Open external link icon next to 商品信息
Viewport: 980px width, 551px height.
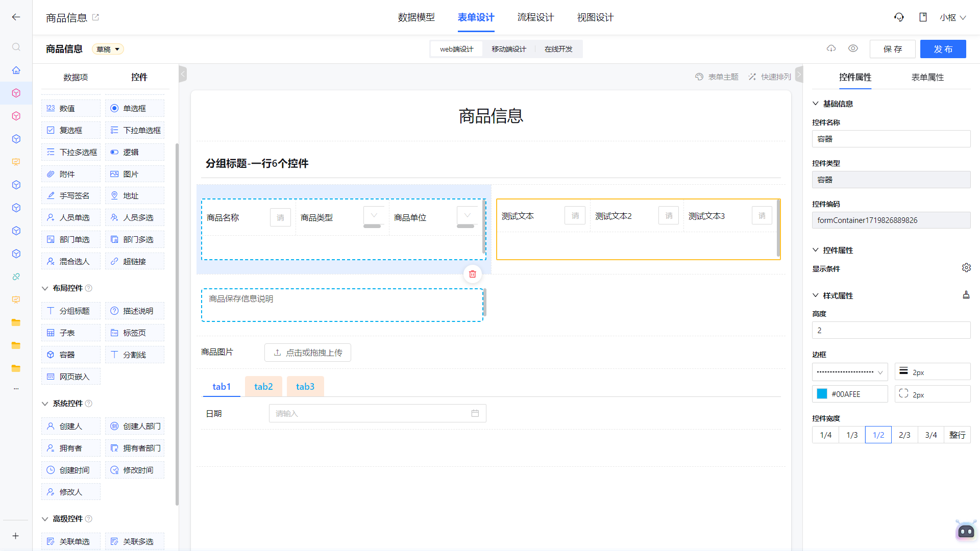pos(95,17)
